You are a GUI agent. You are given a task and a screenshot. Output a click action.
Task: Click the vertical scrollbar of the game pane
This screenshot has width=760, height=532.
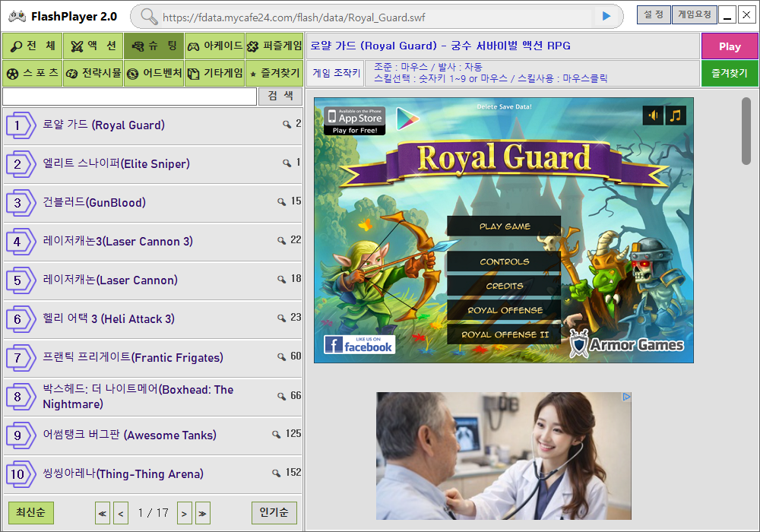[x=746, y=131]
